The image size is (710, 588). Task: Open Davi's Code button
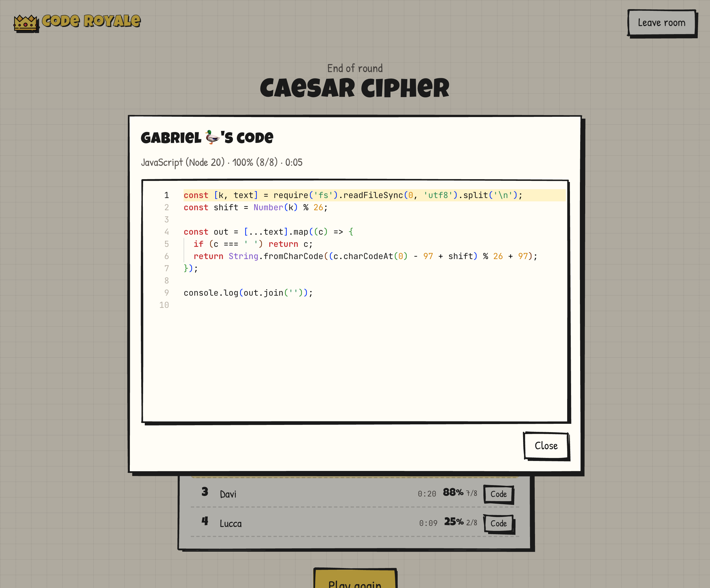498,494
